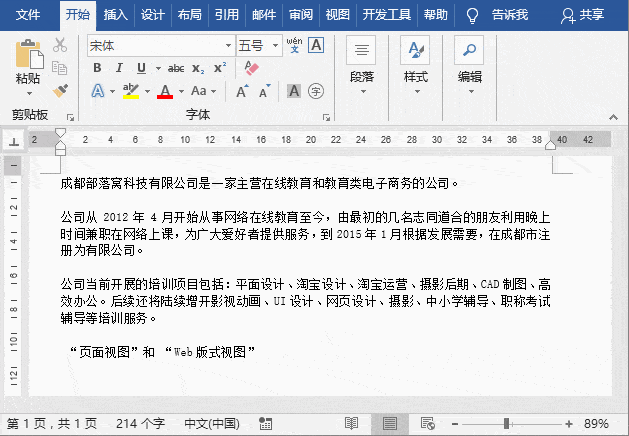Switch to the 帮助 tab
This screenshot has height=436, width=629.
[436, 15]
